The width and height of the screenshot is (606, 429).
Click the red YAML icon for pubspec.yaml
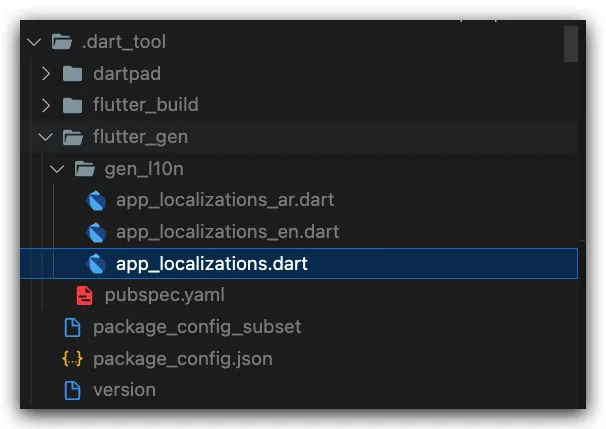(x=85, y=296)
